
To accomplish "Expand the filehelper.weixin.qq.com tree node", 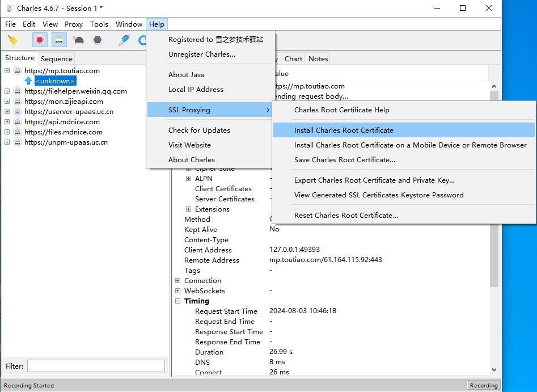I will click(x=7, y=91).
